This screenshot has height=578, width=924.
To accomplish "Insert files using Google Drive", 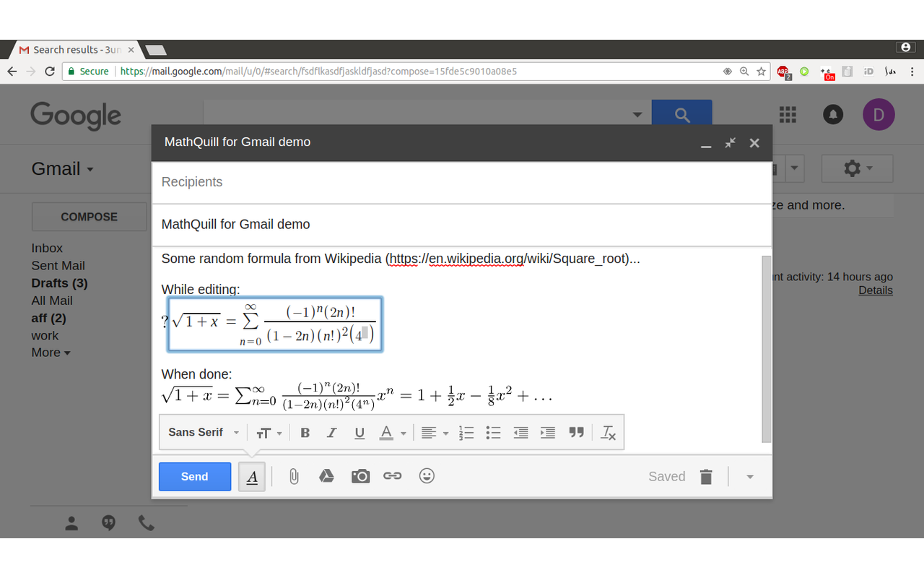I will click(326, 475).
